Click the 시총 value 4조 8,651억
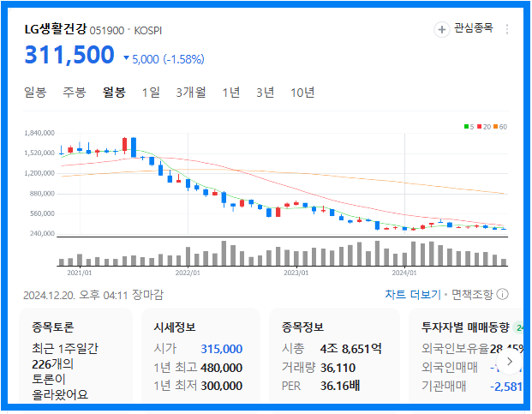Screen dimensions: 532x414 click(351, 349)
